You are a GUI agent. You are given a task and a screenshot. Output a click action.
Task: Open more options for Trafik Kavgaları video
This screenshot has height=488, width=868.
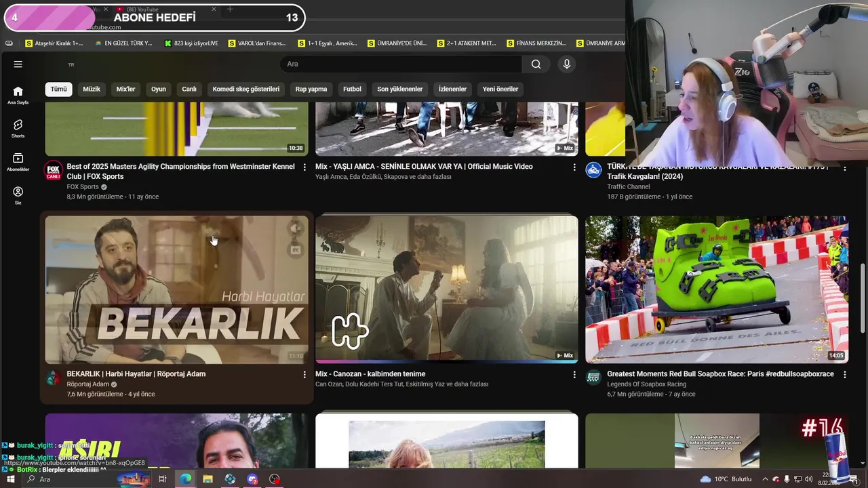click(x=844, y=167)
